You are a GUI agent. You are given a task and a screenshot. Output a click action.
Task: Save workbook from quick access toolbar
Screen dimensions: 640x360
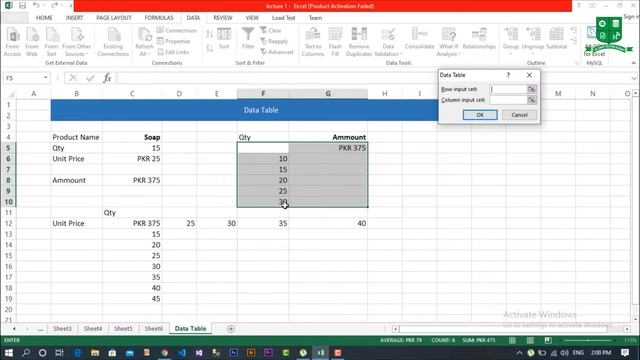[x=22, y=6]
